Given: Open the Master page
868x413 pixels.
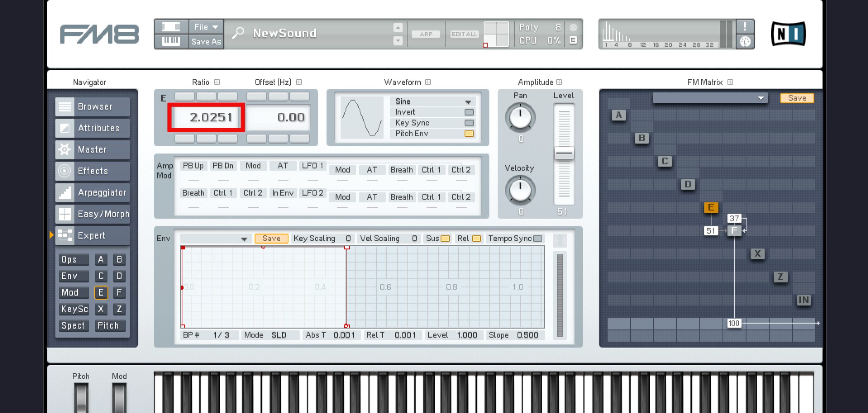Looking at the screenshot, I should tap(93, 150).
